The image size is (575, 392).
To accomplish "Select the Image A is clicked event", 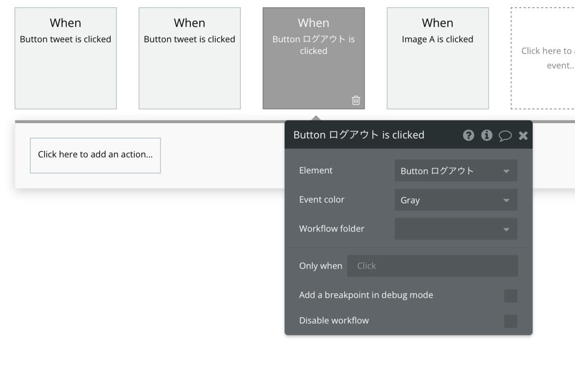I will 437,58.
